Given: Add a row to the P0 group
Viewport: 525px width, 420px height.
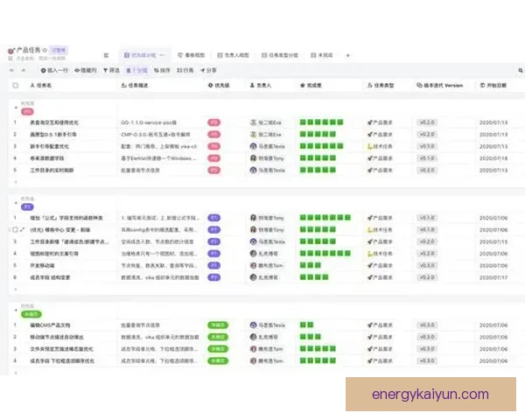Looking at the screenshot, I should point(15,182).
